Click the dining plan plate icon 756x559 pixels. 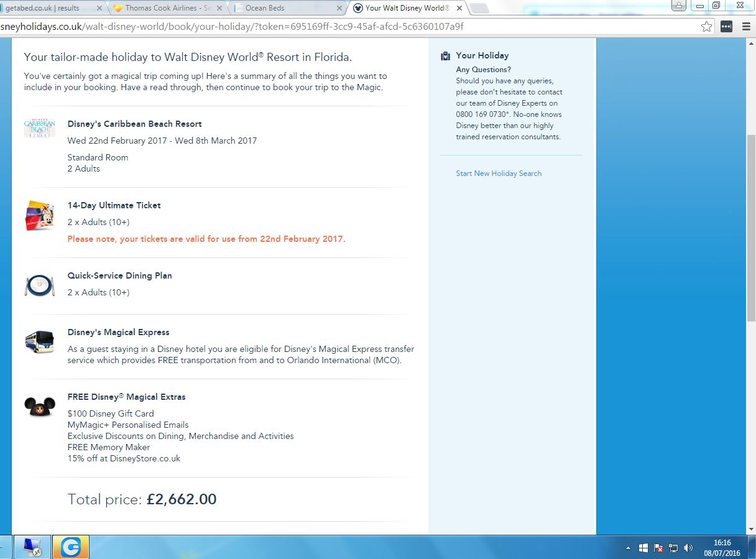(x=40, y=285)
